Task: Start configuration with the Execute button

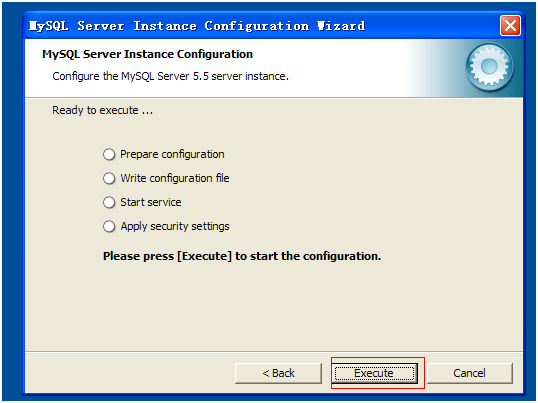Action: pos(374,373)
